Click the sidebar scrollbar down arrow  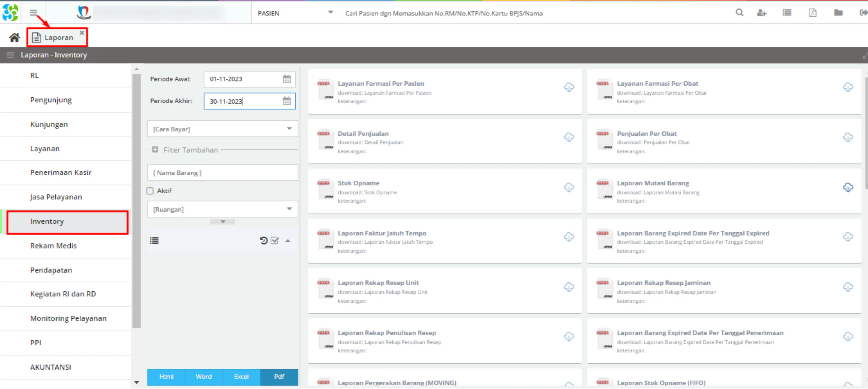[x=137, y=383]
